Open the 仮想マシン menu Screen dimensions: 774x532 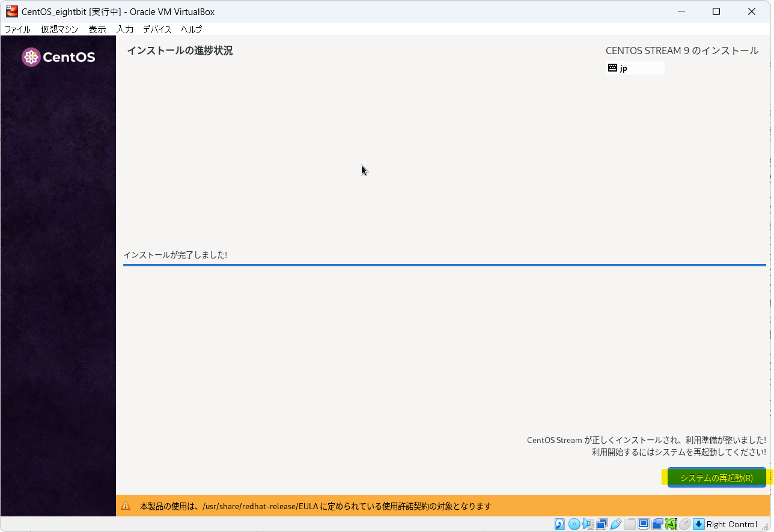[x=59, y=29]
